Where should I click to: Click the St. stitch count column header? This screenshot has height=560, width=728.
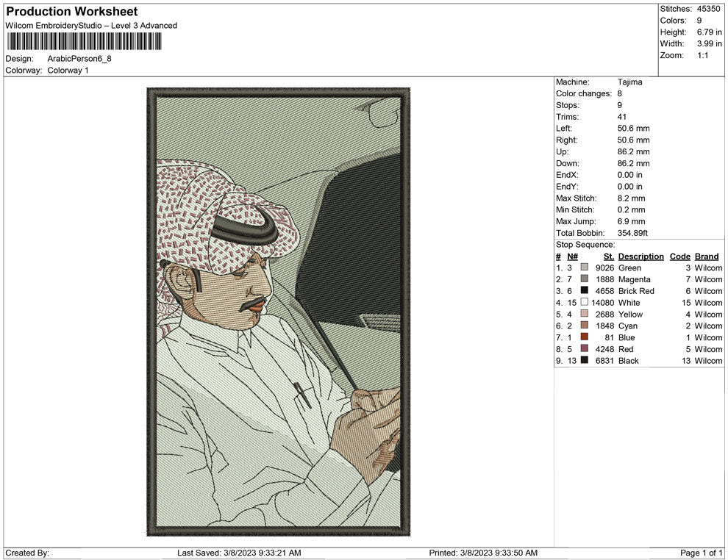click(x=608, y=256)
